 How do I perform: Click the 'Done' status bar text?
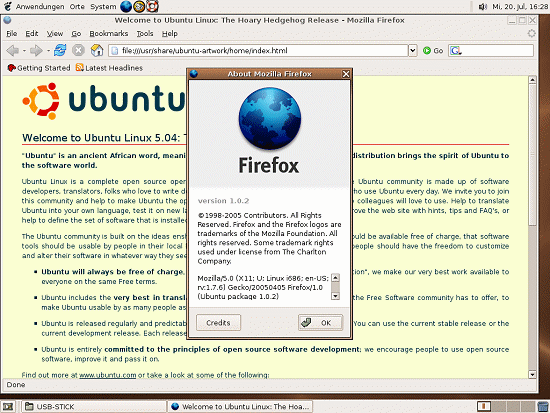pyautogui.click(x=16, y=385)
